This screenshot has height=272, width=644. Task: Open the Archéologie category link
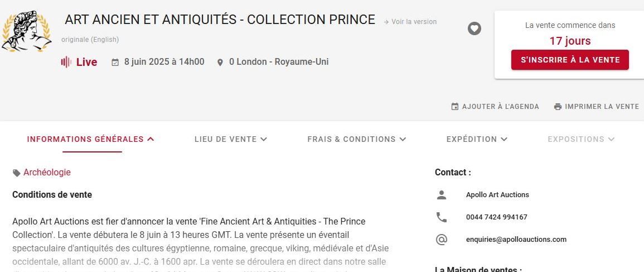click(47, 173)
